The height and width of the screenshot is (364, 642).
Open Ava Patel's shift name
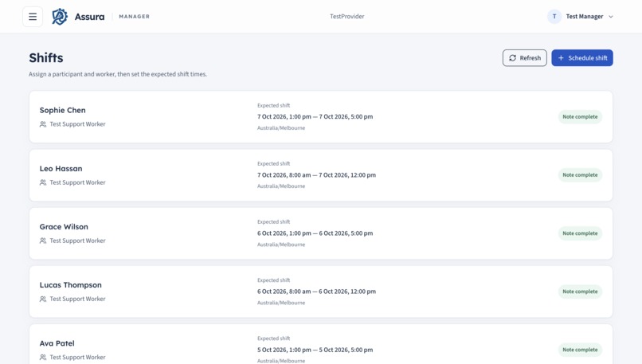(57, 343)
